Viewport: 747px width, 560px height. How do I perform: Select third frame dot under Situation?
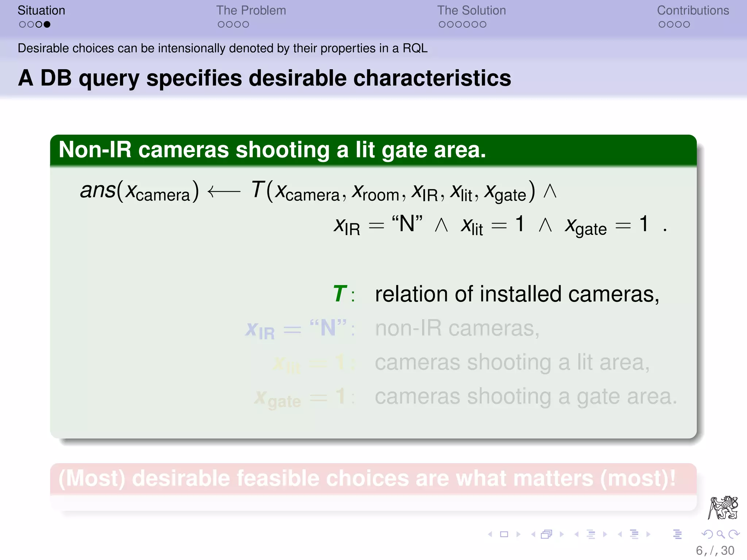point(39,24)
